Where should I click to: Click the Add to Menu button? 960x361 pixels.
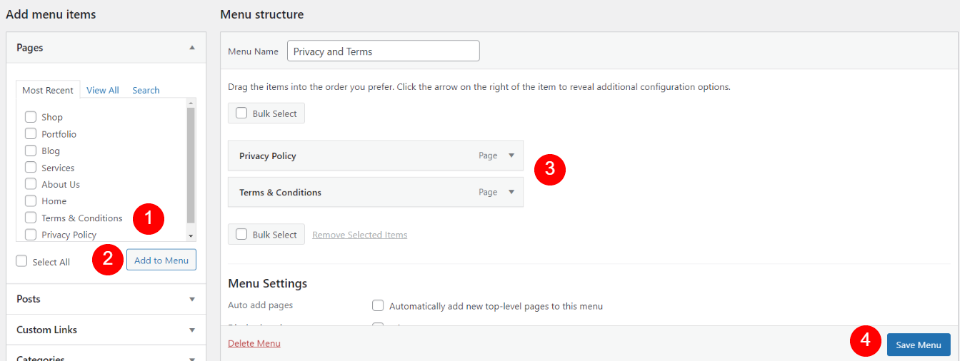tap(162, 260)
